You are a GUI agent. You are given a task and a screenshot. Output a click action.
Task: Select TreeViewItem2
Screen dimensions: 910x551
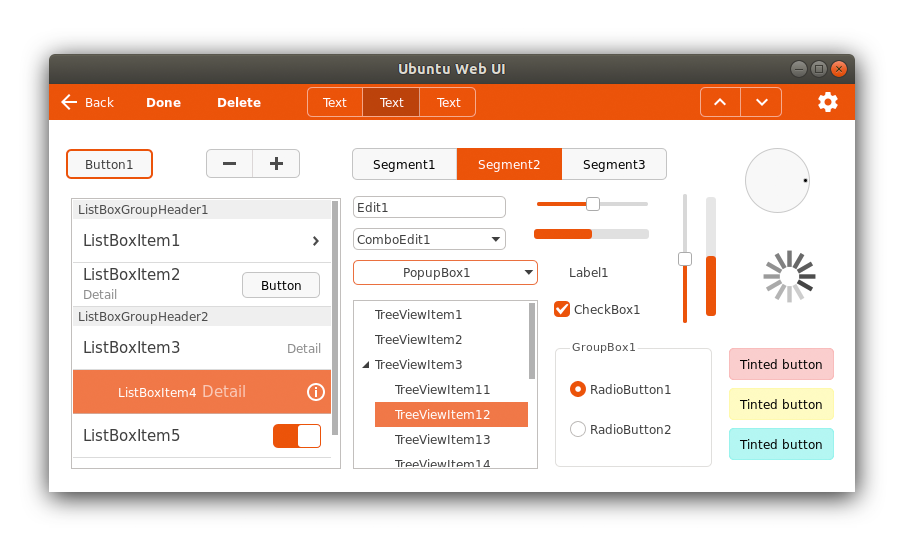(x=418, y=340)
